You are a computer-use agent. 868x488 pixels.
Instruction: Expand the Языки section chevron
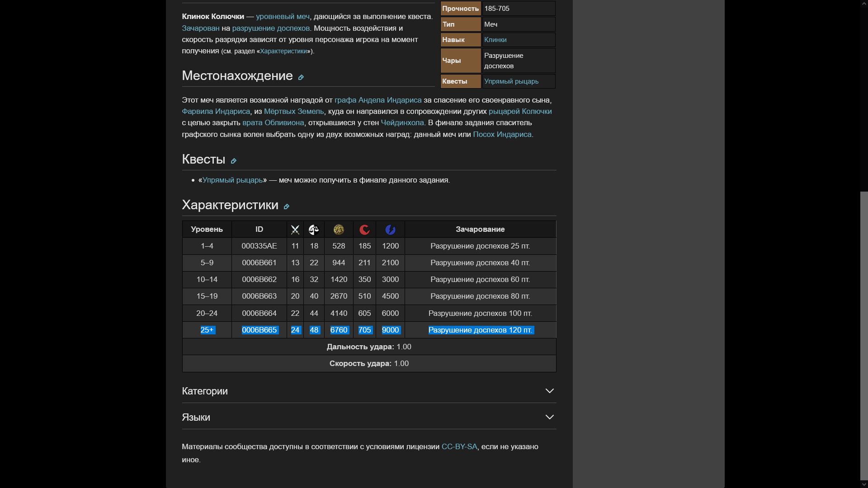(x=549, y=417)
